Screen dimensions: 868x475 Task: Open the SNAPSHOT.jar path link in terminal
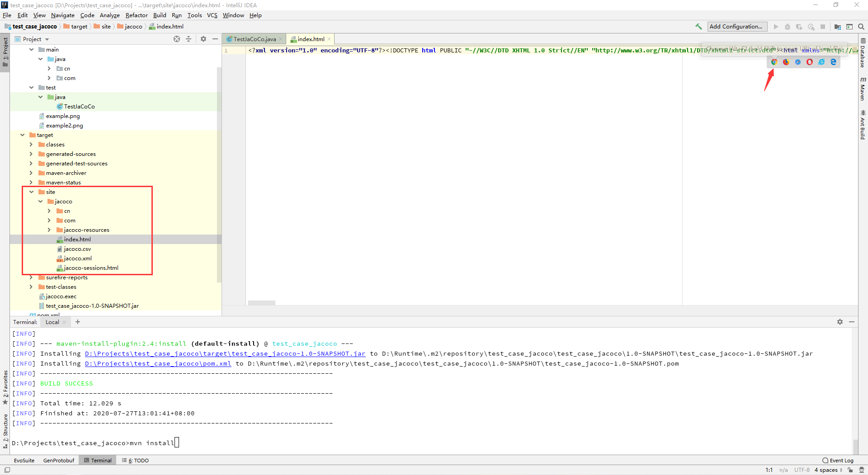click(x=225, y=354)
